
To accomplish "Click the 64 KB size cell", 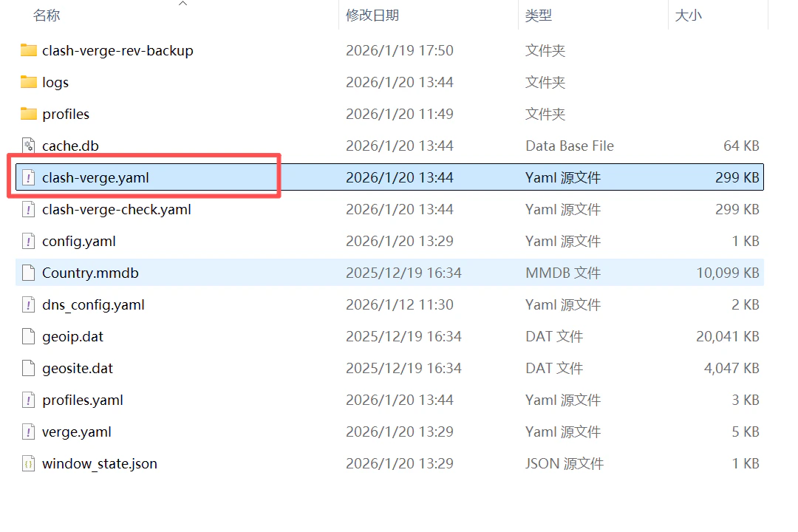I will point(741,146).
